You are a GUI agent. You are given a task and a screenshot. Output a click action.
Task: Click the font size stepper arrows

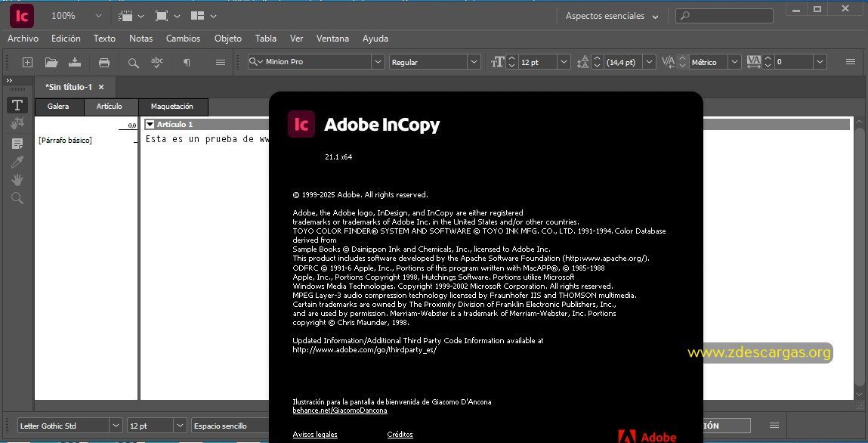click(511, 62)
